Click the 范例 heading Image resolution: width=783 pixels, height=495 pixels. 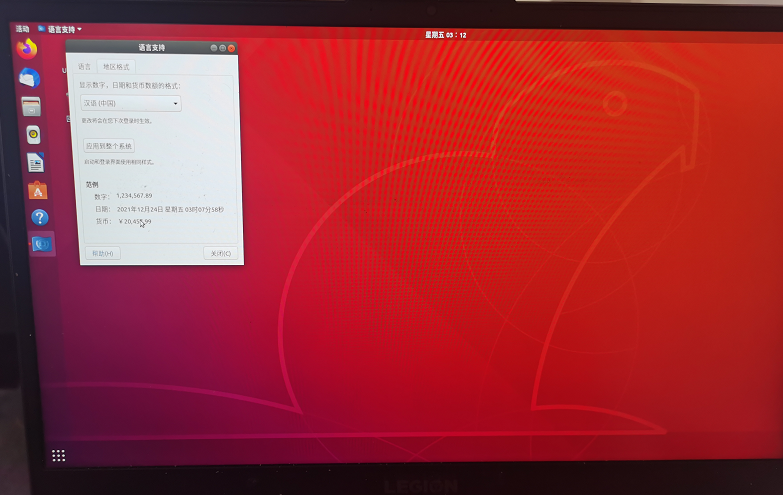pyautogui.click(x=92, y=184)
